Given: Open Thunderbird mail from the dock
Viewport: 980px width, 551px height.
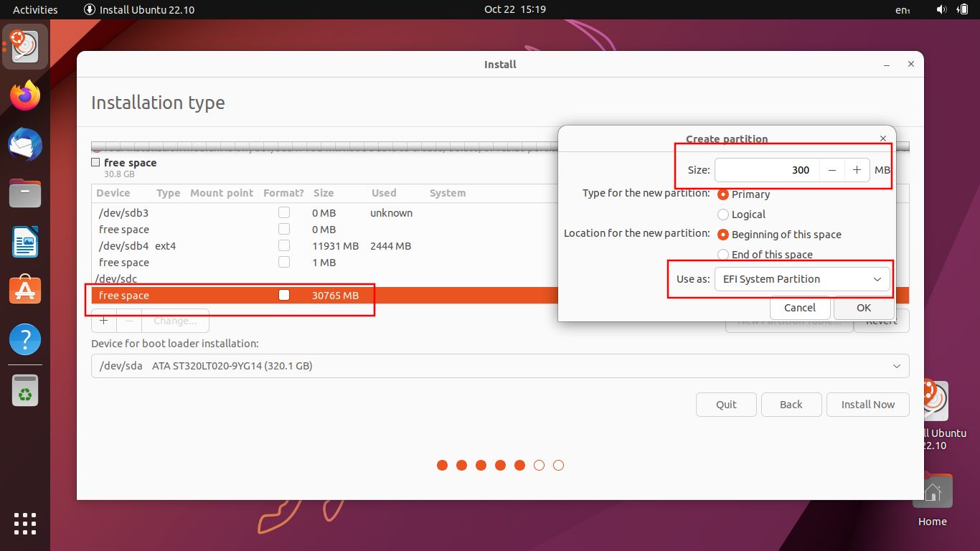Looking at the screenshot, I should [x=25, y=144].
